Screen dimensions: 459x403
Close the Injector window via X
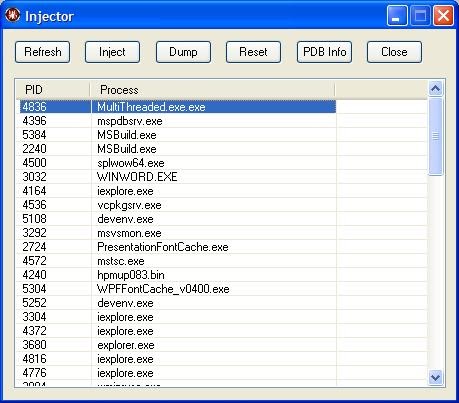[x=443, y=16]
